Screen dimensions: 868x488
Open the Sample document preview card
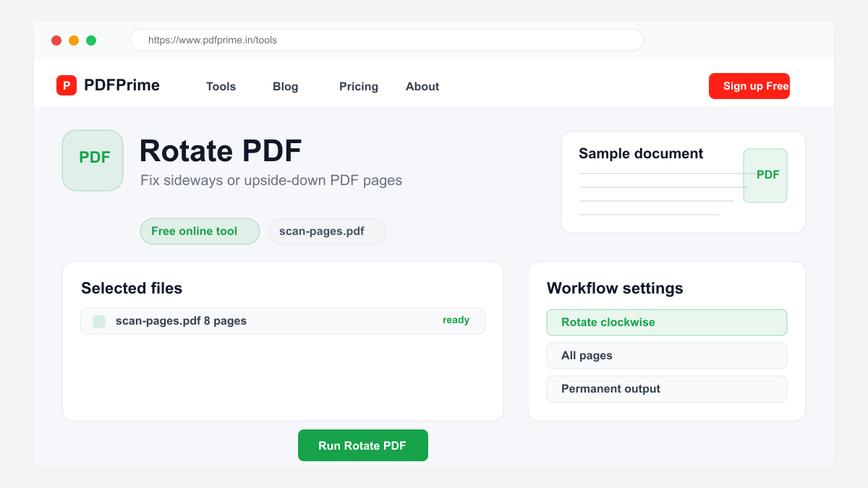coord(684,182)
